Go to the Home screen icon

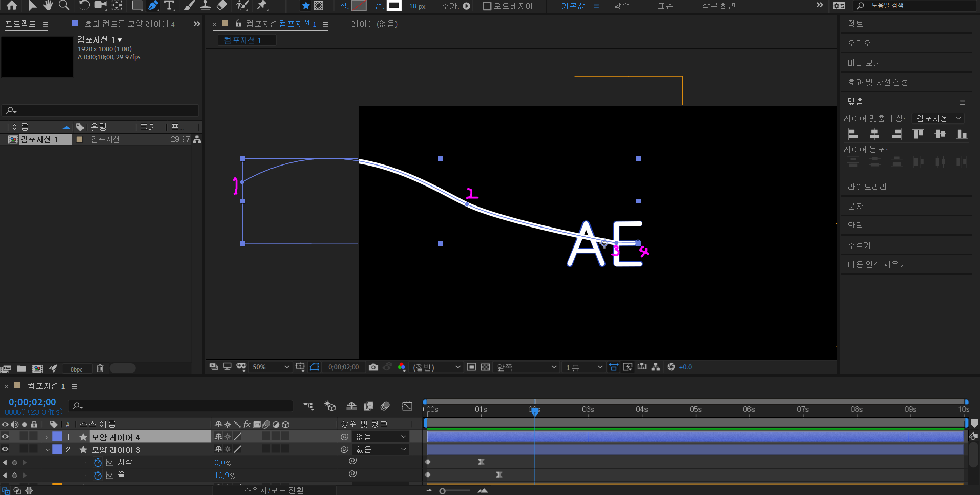12,5
